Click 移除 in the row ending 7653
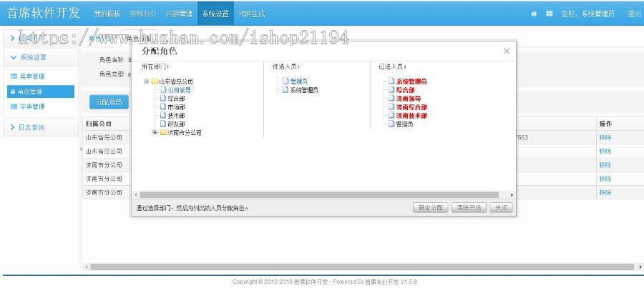This screenshot has height=288, width=644. pos(605,137)
